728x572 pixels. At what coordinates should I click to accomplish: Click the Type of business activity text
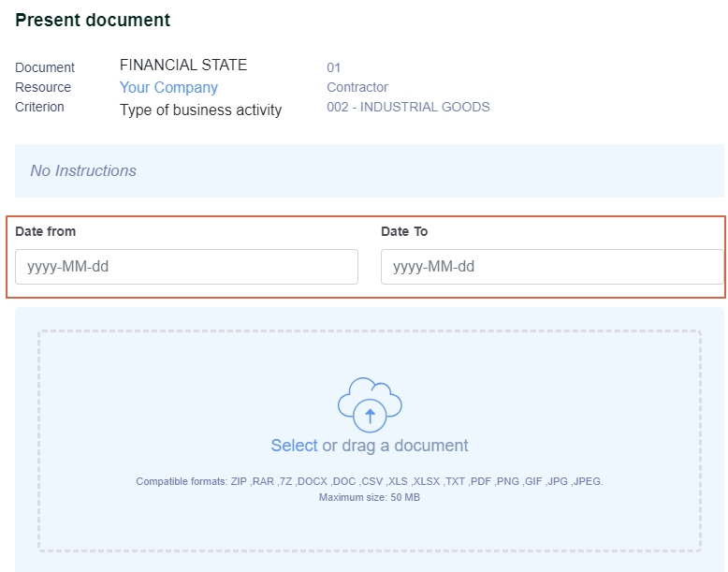point(200,110)
